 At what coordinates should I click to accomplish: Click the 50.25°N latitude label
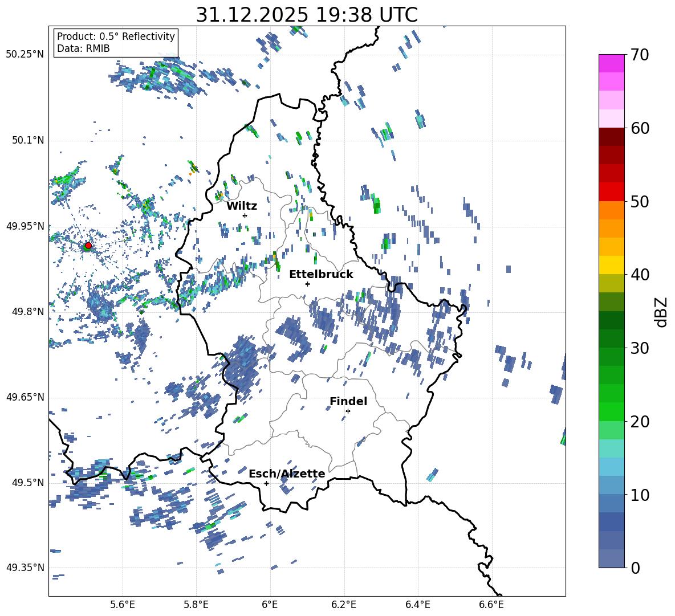(25, 55)
